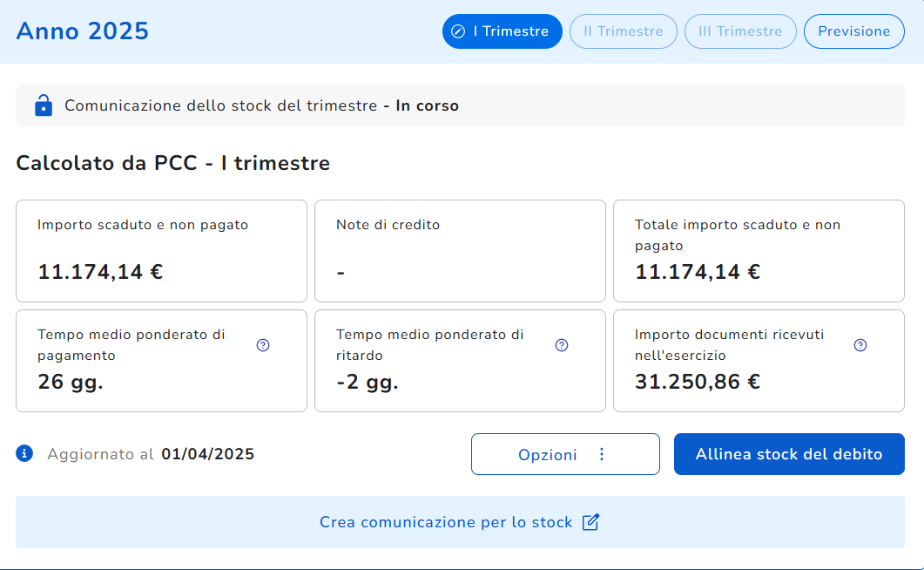Click help icon for Tempo medio ponderato di ritardo

click(x=562, y=345)
